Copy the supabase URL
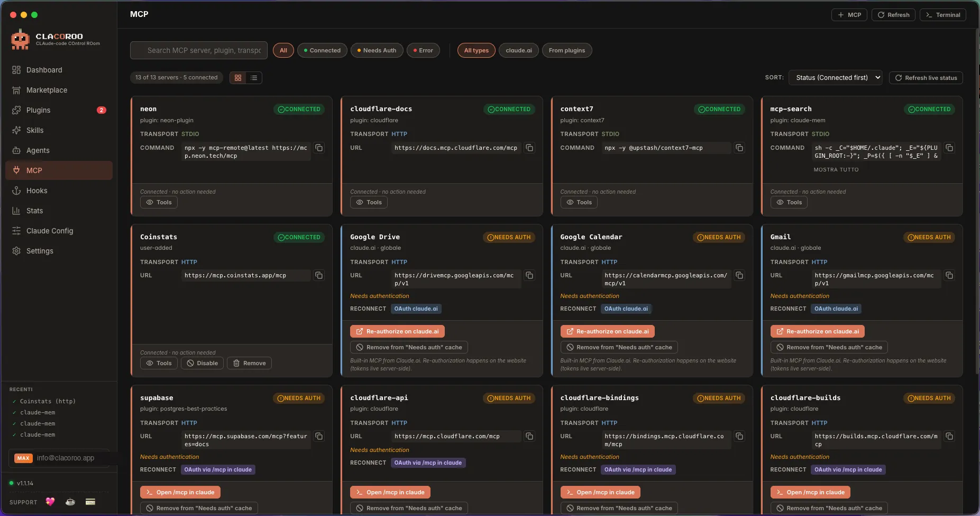The image size is (980, 516). click(x=319, y=436)
